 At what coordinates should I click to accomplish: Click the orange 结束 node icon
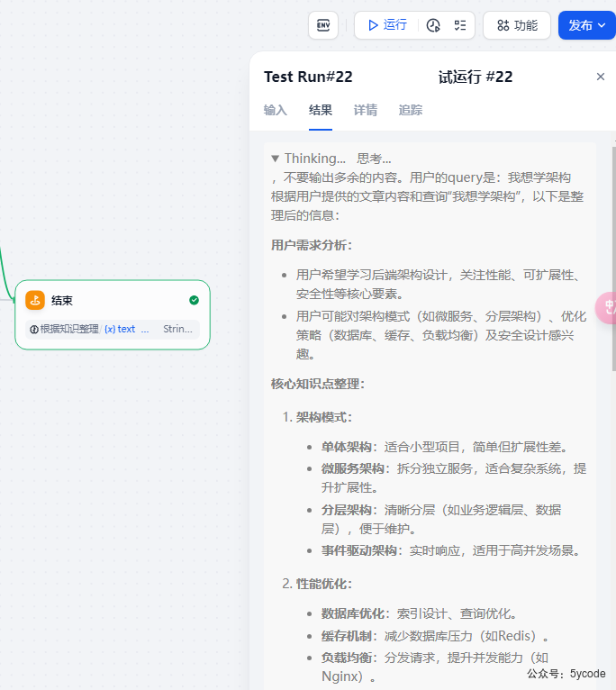tap(35, 300)
